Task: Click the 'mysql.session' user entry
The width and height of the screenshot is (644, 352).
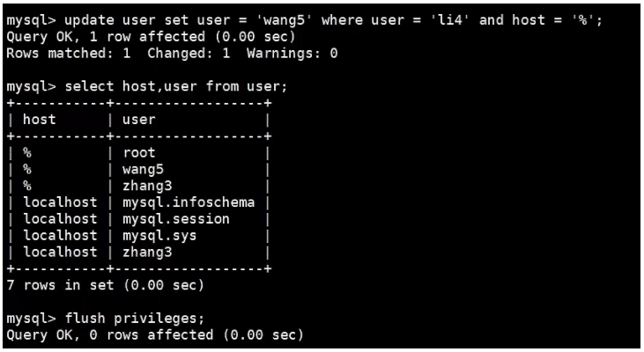Action: tap(176, 219)
